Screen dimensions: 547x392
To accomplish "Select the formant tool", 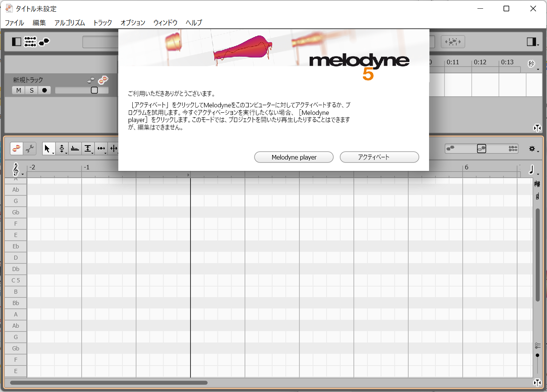I will [75, 149].
